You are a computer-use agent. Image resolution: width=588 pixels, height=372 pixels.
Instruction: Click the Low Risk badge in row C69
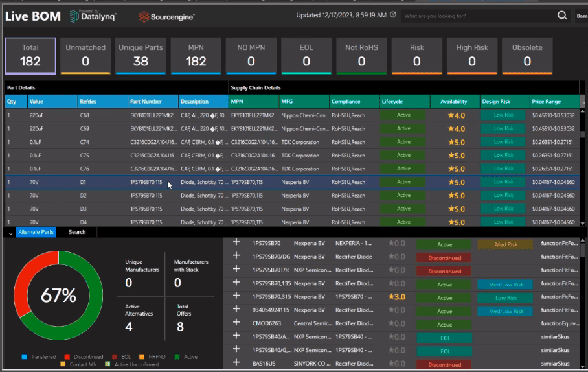click(503, 128)
